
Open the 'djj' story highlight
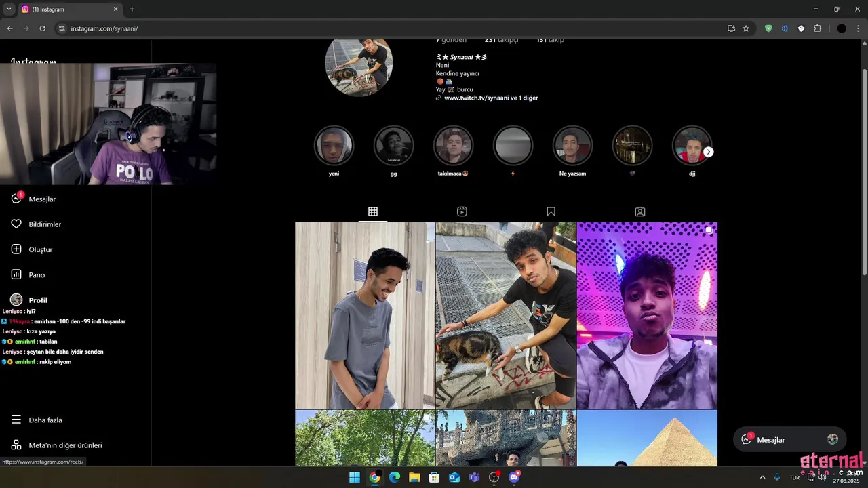click(692, 146)
